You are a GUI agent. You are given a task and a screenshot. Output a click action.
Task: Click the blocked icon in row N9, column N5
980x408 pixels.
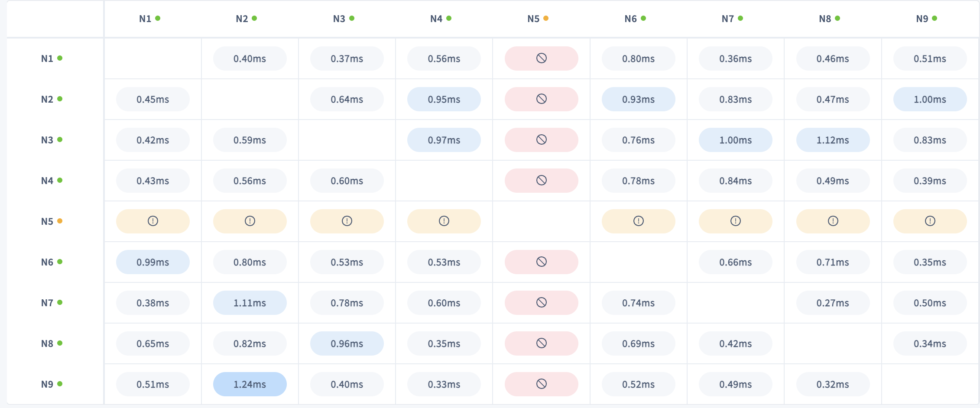(541, 384)
